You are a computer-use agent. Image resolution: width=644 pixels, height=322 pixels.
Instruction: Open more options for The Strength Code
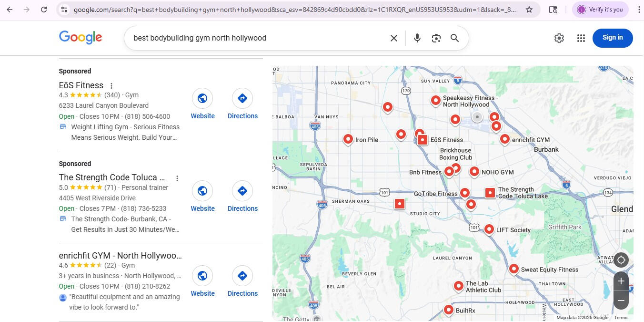pyautogui.click(x=177, y=178)
